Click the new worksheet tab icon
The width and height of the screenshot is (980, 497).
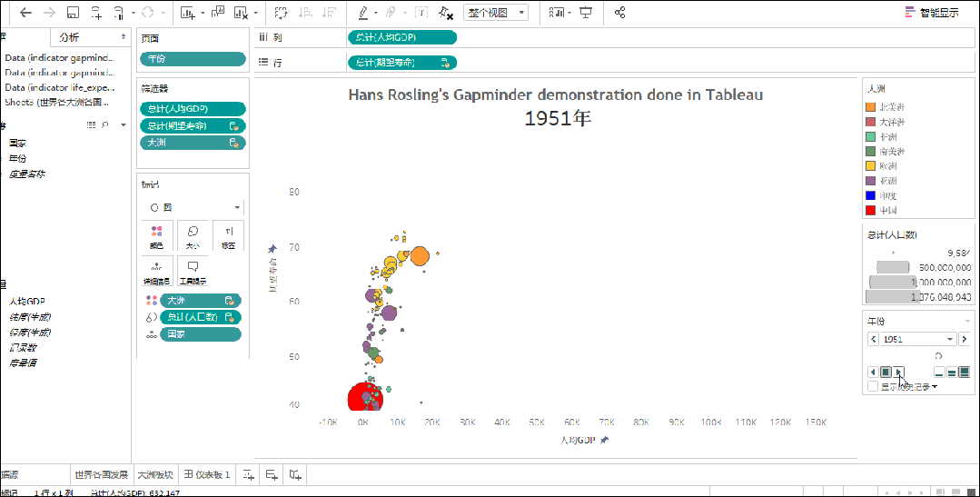[248, 475]
